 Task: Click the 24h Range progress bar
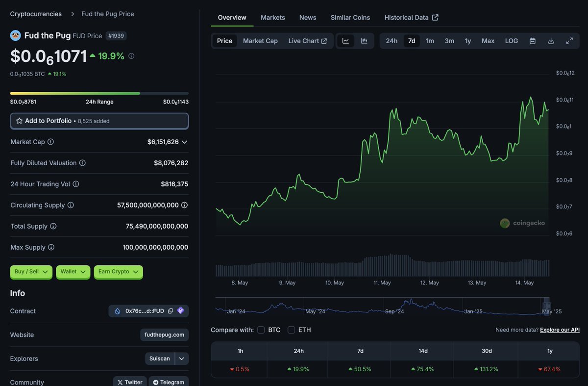(99, 93)
